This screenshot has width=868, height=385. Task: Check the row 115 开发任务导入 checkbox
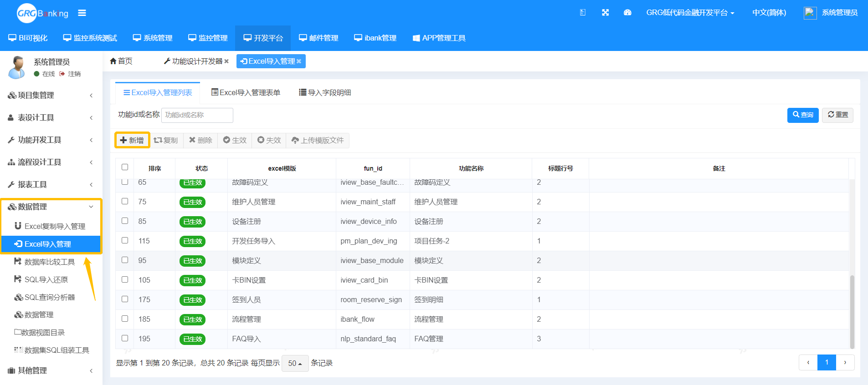pos(125,240)
